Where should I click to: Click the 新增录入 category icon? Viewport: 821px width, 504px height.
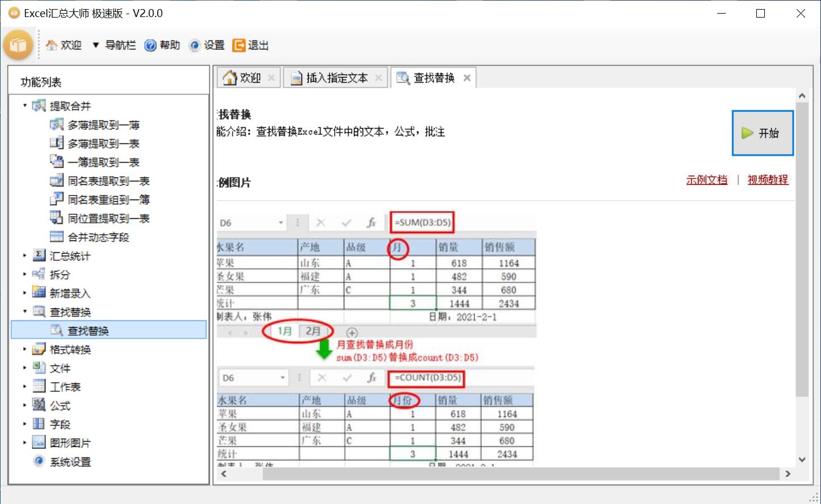point(39,293)
